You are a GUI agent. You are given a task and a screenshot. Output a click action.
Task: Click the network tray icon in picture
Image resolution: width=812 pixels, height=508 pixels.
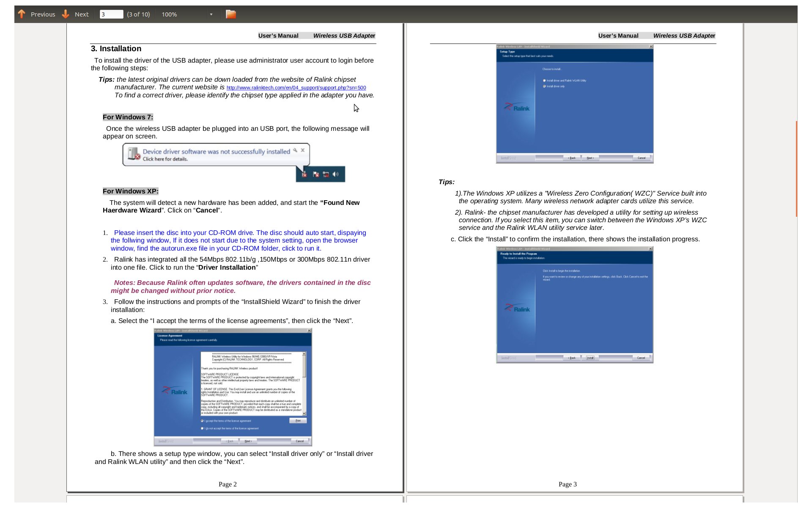[x=326, y=174]
